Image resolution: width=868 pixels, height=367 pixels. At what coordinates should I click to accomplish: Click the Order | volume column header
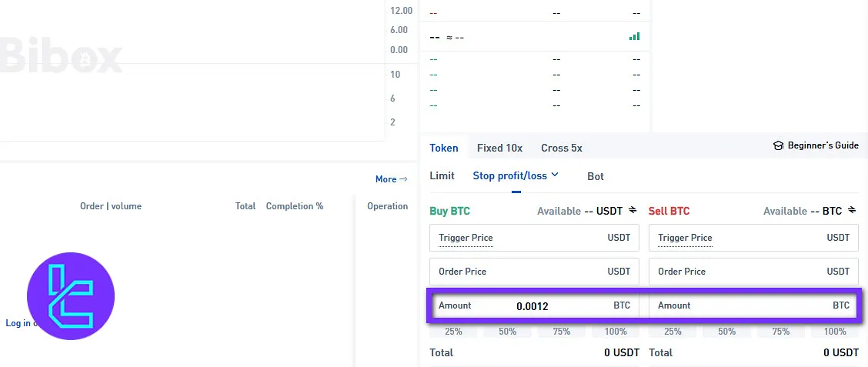[x=111, y=206]
